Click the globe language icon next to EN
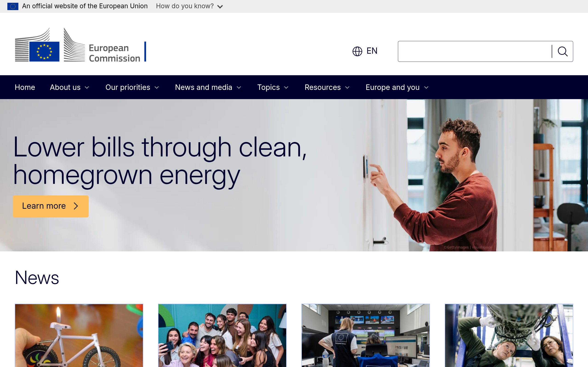This screenshot has width=588, height=367. pos(357,51)
